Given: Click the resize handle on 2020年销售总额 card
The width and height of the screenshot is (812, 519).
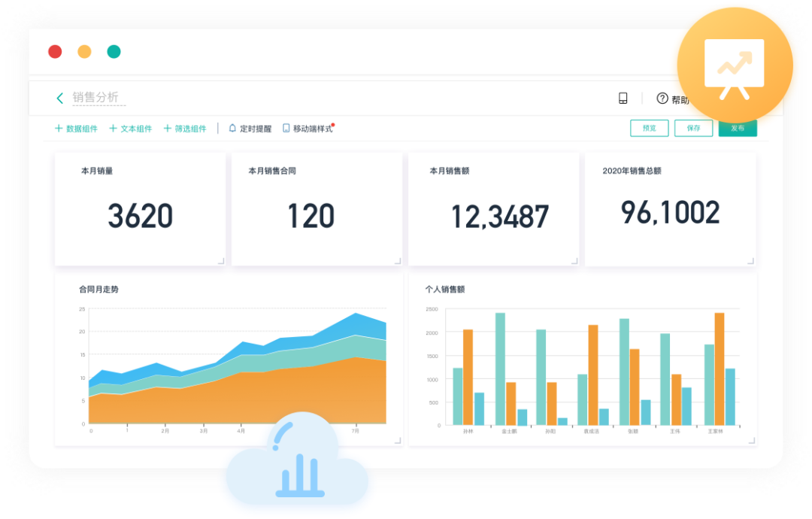Looking at the screenshot, I should [751, 261].
